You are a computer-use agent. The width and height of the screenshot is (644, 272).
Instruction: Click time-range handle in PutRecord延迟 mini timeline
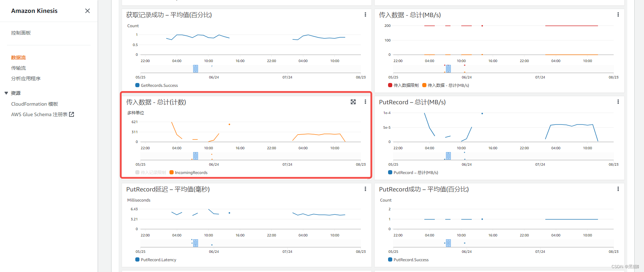pyautogui.click(x=196, y=243)
